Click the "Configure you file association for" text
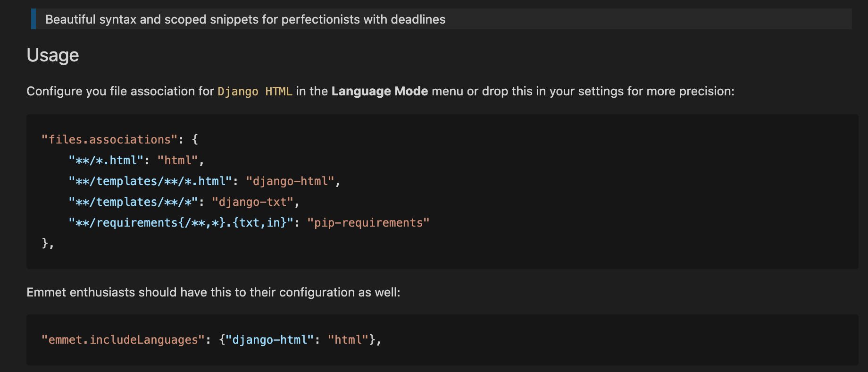Viewport: 868px width, 372px height. point(120,91)
